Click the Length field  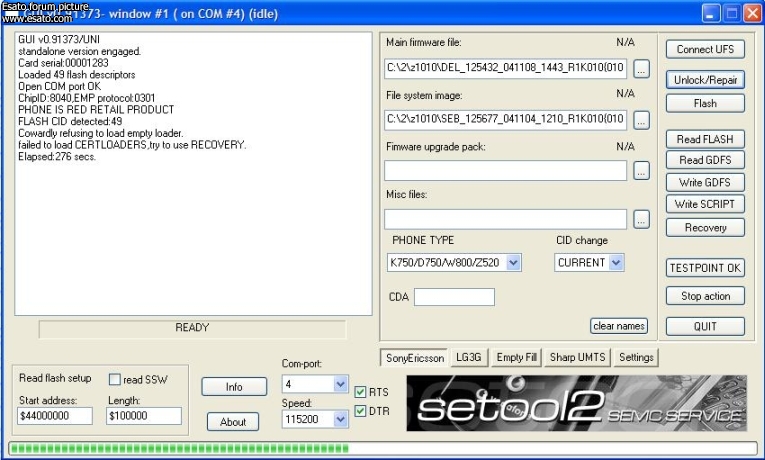(x=144, y=416)
